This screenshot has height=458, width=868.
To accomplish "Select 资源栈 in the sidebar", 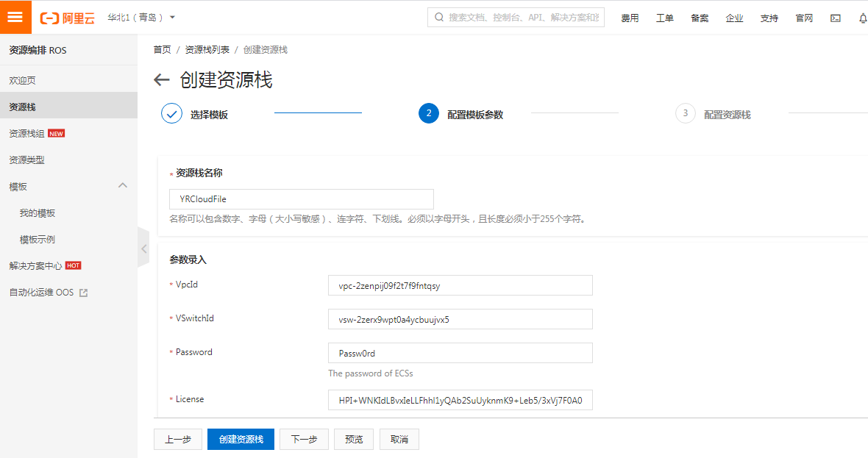I will tap(68, 107).
